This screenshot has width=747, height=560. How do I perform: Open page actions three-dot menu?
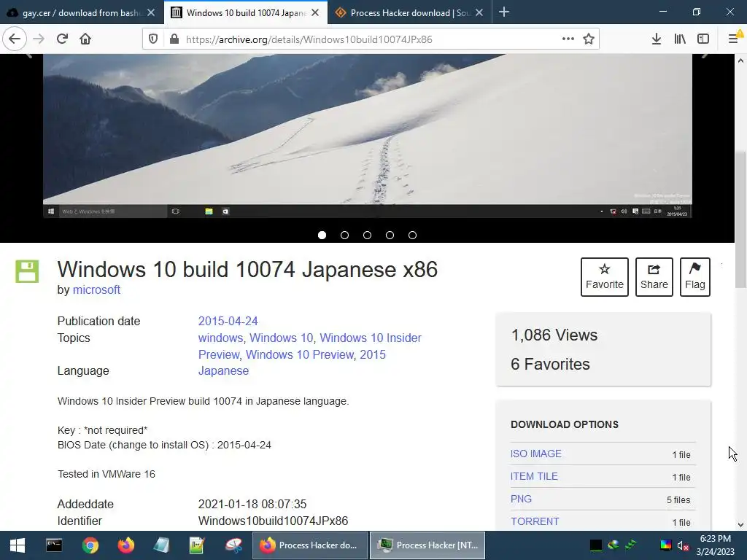568,39
